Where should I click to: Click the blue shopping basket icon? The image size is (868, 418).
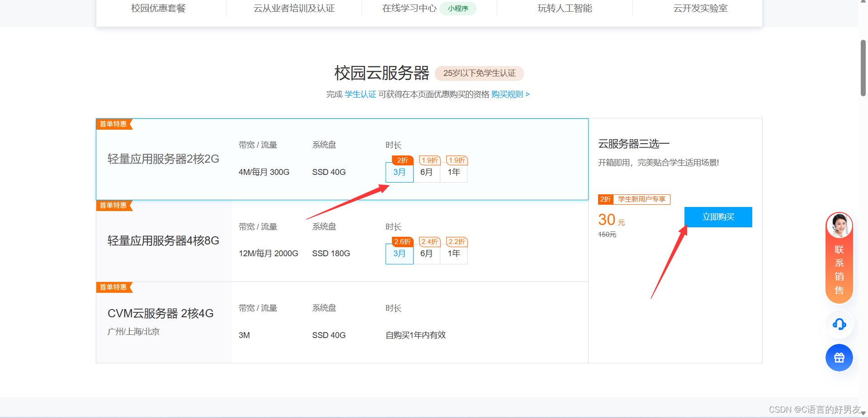pos(839,357)
